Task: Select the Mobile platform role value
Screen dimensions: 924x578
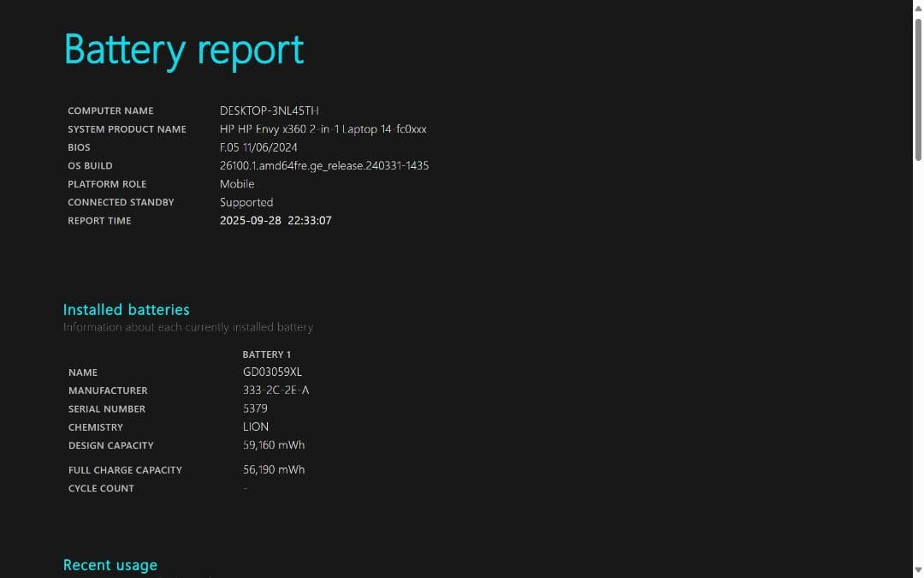Action: click(x=237, y=183)
